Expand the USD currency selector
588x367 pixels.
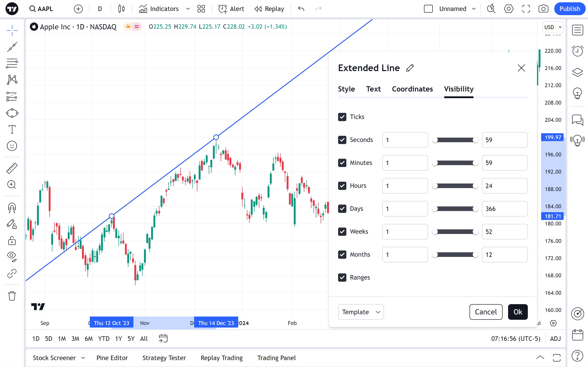pyautogui.click(x=553, y=27)
